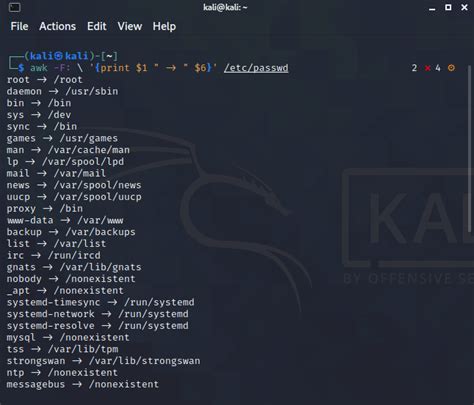Click the 'messagebus → /nonexistent' line

tap(83, 384)
